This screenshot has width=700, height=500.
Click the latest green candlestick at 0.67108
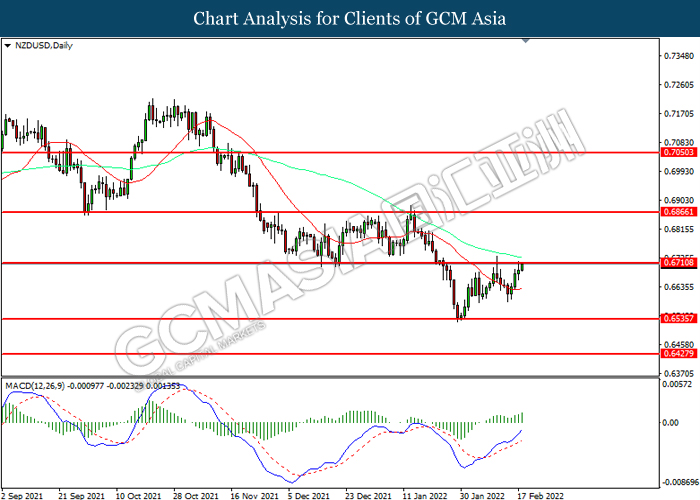coord(522,267)
